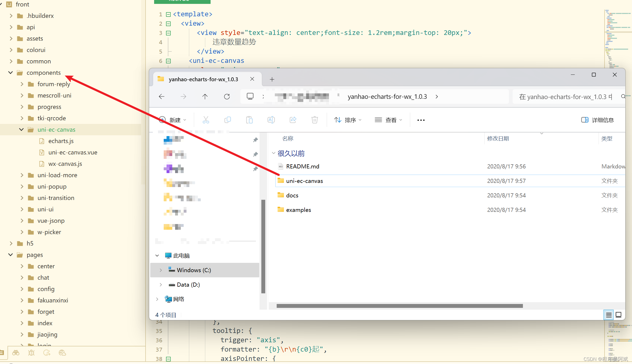Toggle the h5 folder in sidebar

[10, 243]
